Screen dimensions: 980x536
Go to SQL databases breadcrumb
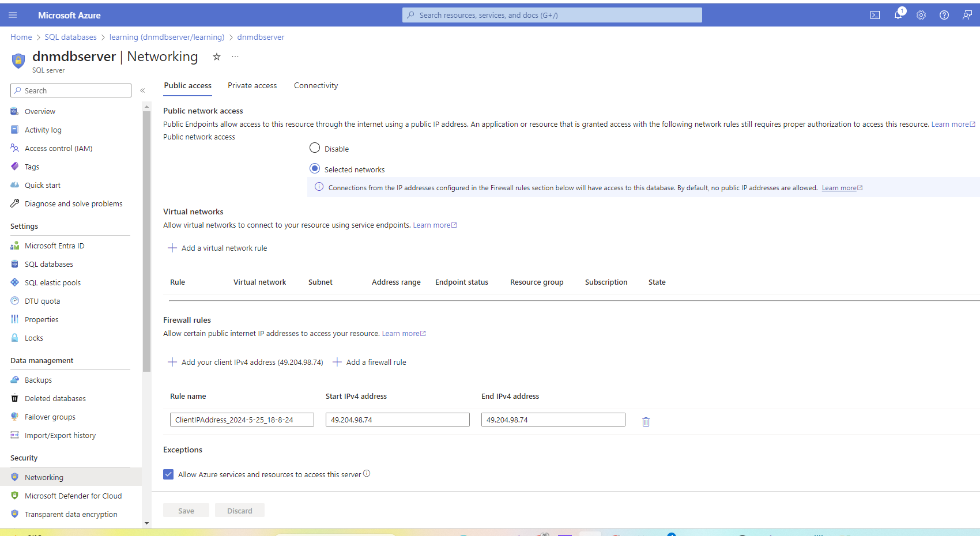[x=71, y=37]
